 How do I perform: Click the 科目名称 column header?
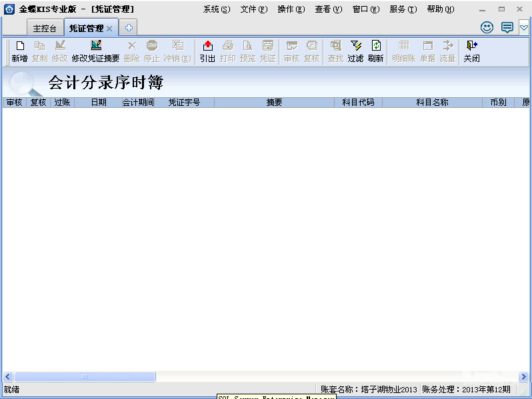pos(432,103)
